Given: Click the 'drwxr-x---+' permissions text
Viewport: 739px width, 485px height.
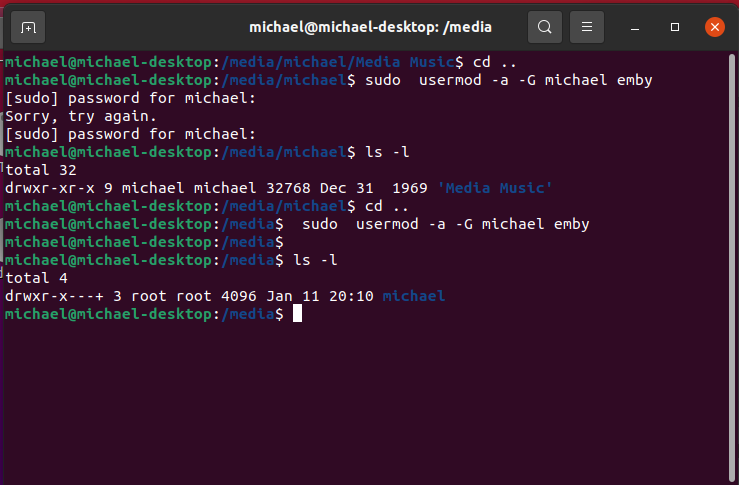Looking at the screenshot, I should pos(54,296).
